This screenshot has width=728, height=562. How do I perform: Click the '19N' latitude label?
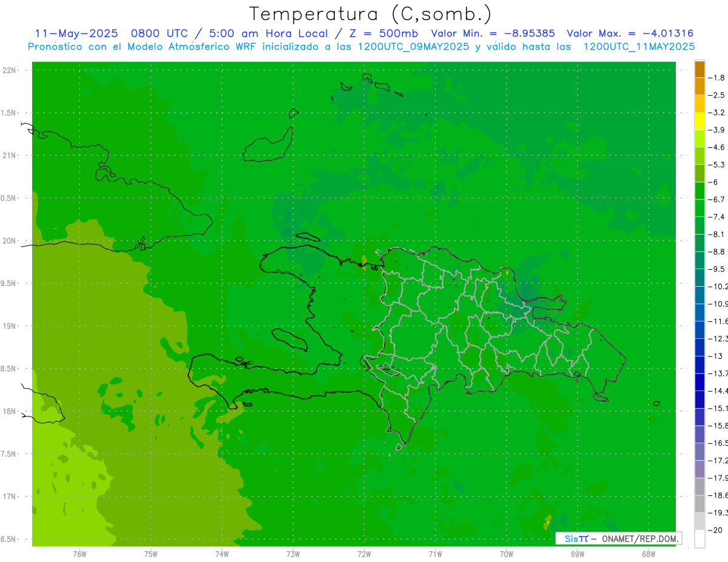(10, 326)
